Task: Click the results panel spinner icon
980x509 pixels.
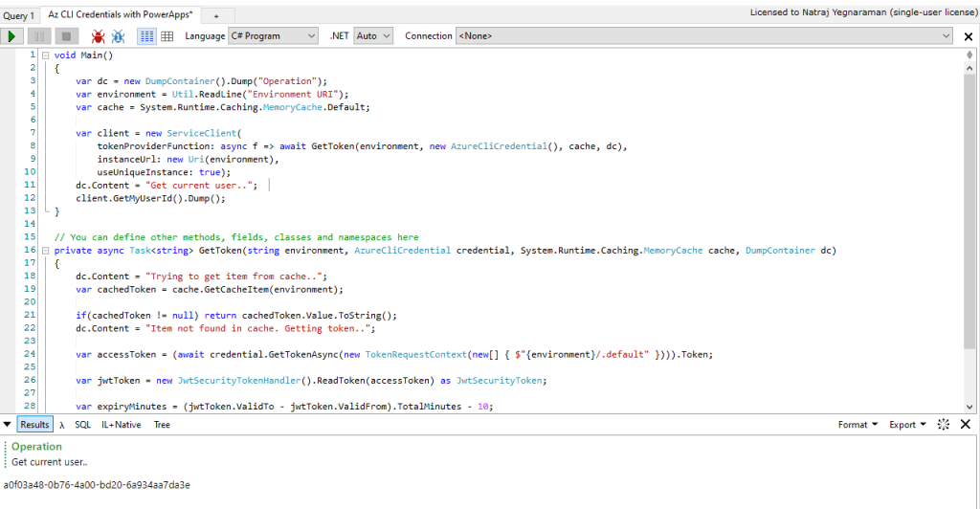Action: click(943, 425)
